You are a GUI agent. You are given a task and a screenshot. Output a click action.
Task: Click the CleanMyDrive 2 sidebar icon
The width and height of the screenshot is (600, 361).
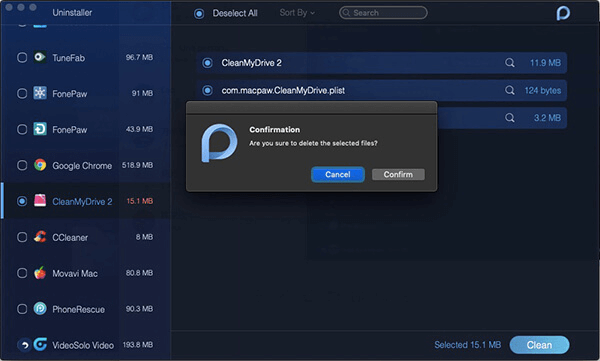[40, 201]
